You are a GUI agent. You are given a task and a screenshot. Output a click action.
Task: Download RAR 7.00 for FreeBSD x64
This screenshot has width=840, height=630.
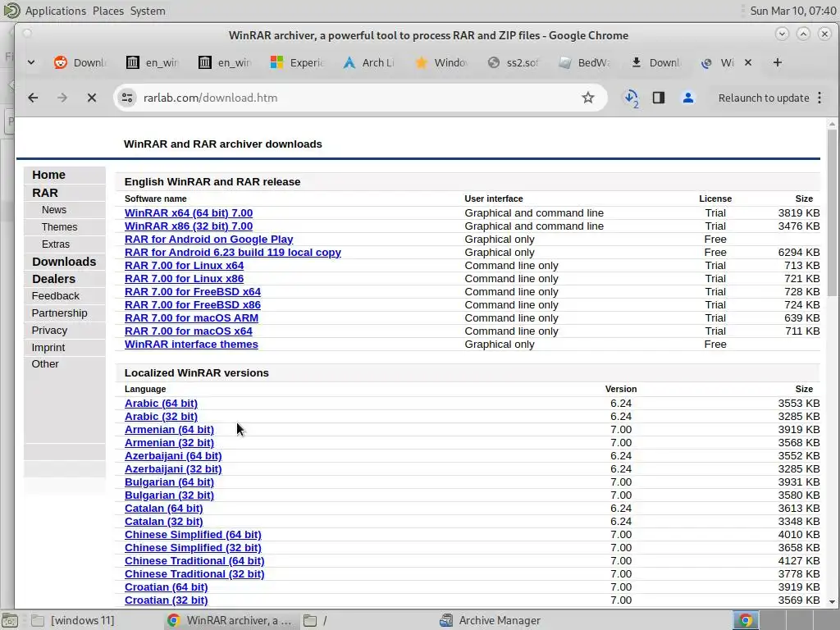pyautogui.click(x=193, y=291)
